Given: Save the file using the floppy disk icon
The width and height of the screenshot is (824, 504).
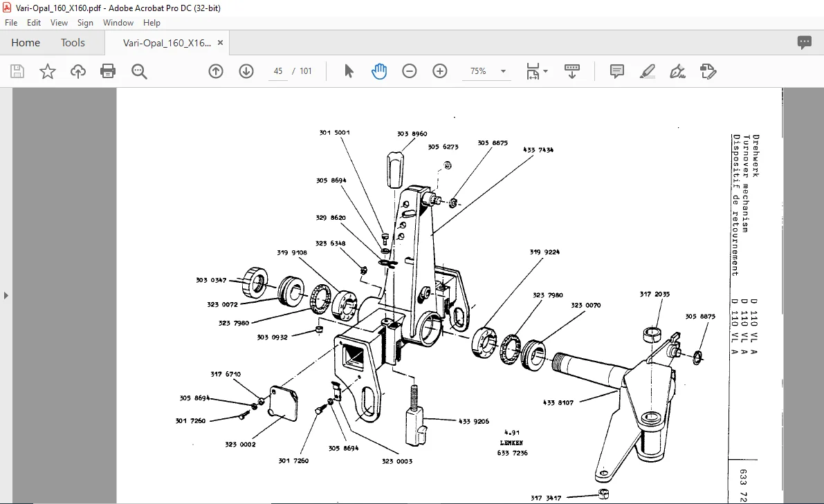Looking at the screenshot, I should tap(17, 71).
